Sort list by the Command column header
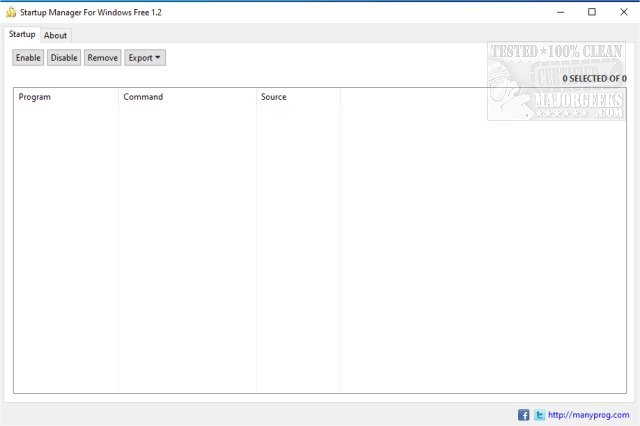This screenshot has height=426, width=640. [x=187, y=97]
